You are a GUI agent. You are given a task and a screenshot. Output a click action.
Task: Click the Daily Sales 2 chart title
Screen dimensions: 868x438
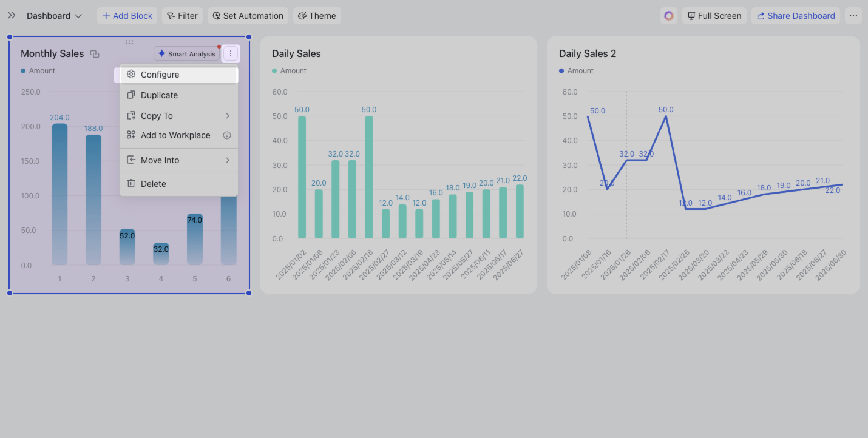[588, 54]
